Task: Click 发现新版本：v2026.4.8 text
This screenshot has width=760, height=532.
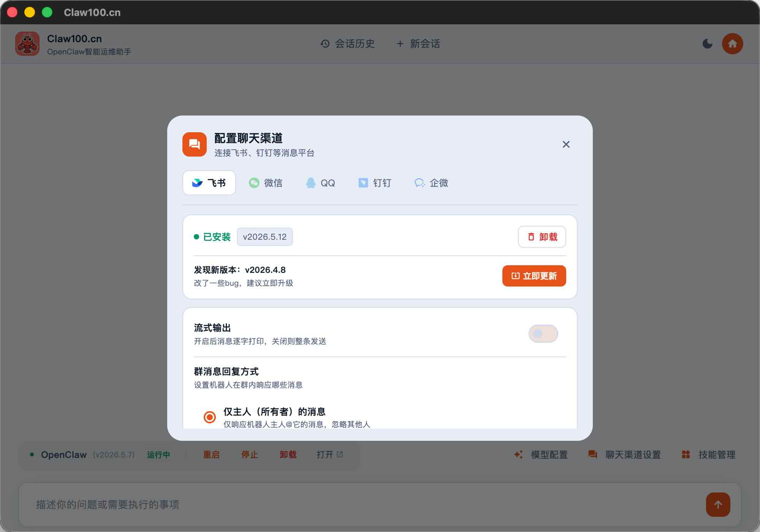Action: (x=240, y=270)
